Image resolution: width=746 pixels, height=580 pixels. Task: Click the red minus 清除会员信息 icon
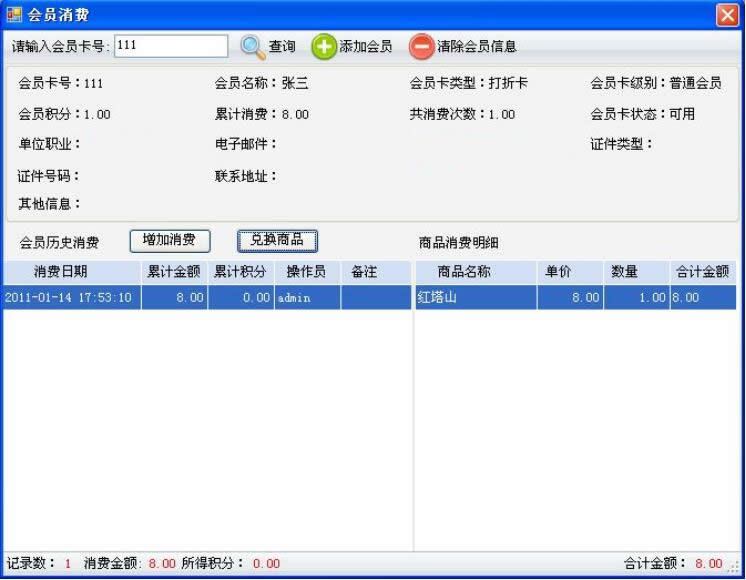pos(422,47)
